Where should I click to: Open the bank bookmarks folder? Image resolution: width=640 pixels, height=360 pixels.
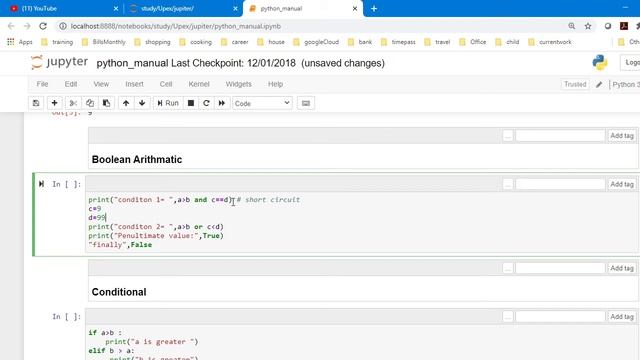click(360, 42)
